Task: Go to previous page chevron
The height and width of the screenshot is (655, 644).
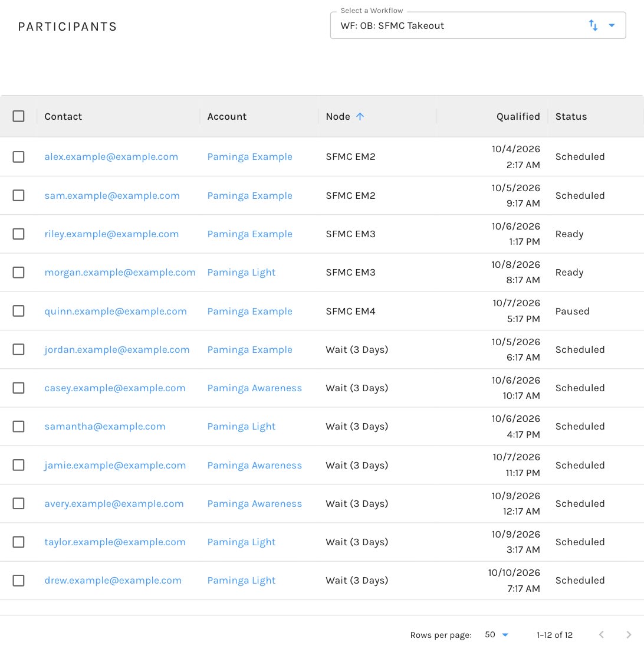Action: tap(601, 634)
